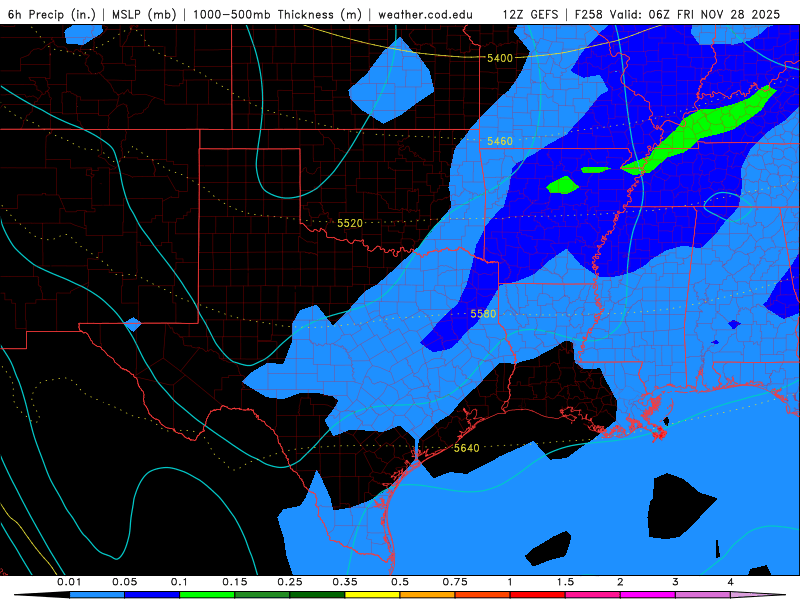Click the 0.25 legend value
Screen dimensions: 800x600
pos(290,582)
